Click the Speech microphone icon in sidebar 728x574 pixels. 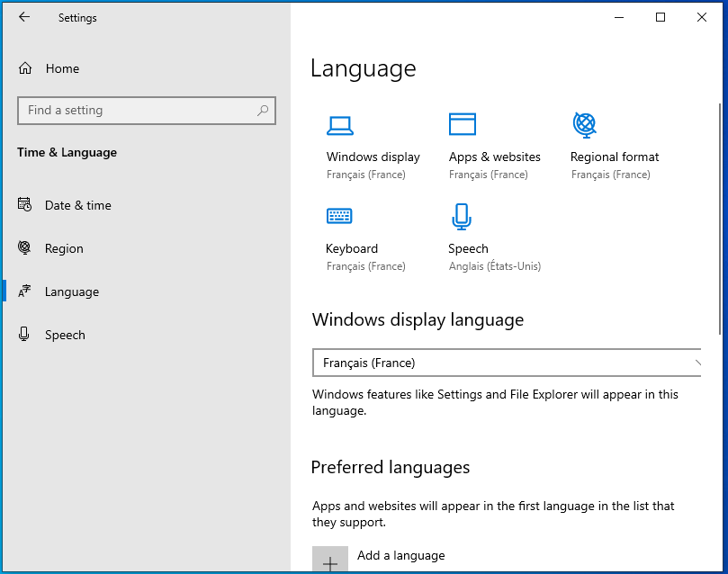point(24,334)
